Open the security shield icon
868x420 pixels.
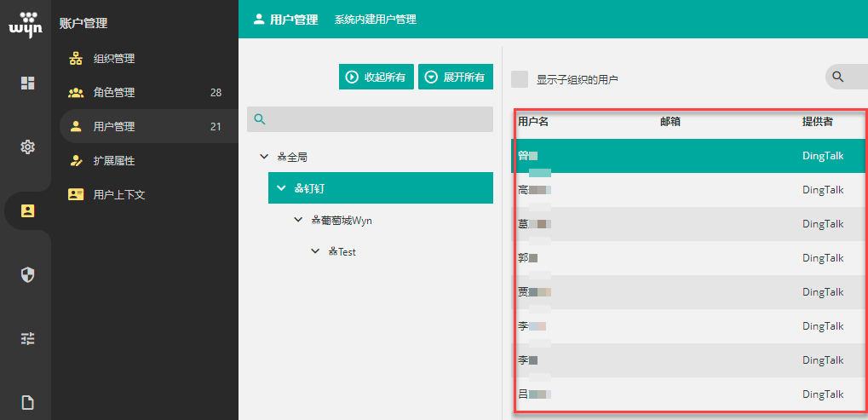pyautogui.click(x=28, y=274)
